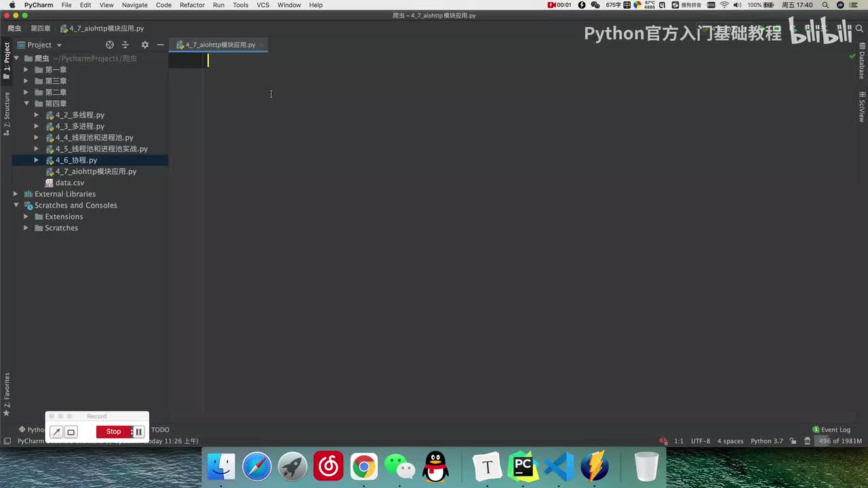This screenshot has width=868, height=488.
Task: Click the Python 3.7 interpreter selector
Action: 766,441
